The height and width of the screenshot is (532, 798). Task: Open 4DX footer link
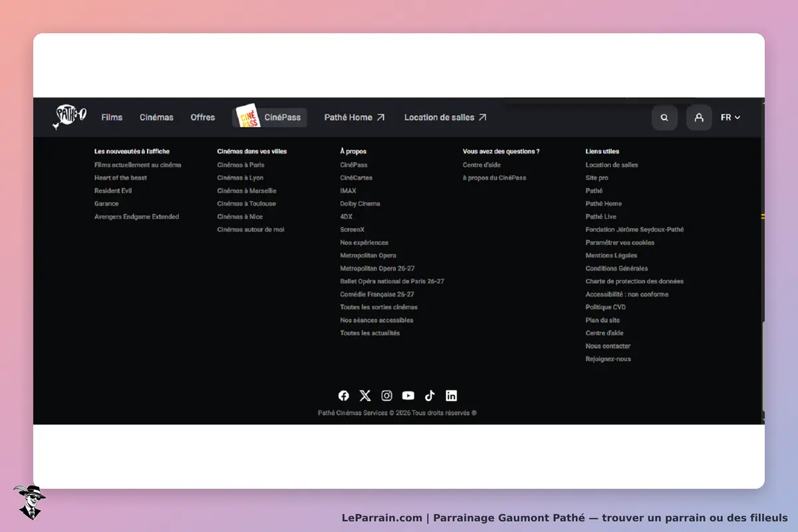pos(346,217)
